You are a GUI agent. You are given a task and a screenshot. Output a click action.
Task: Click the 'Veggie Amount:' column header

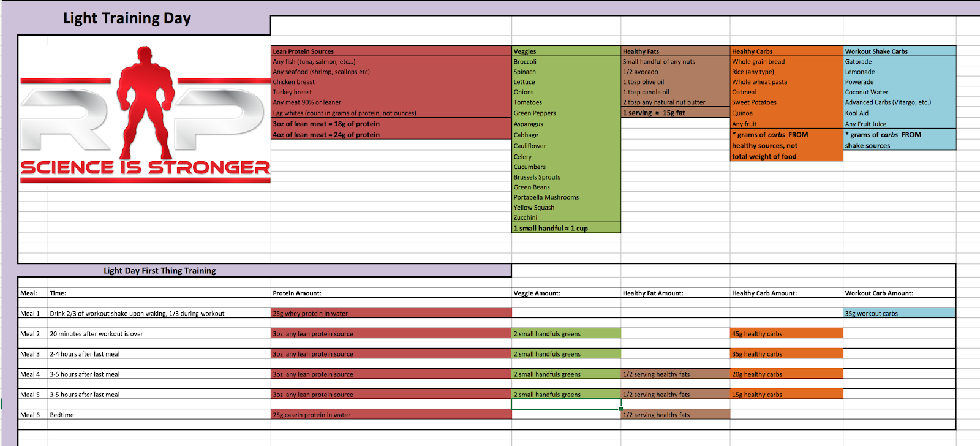pos(567,293)
